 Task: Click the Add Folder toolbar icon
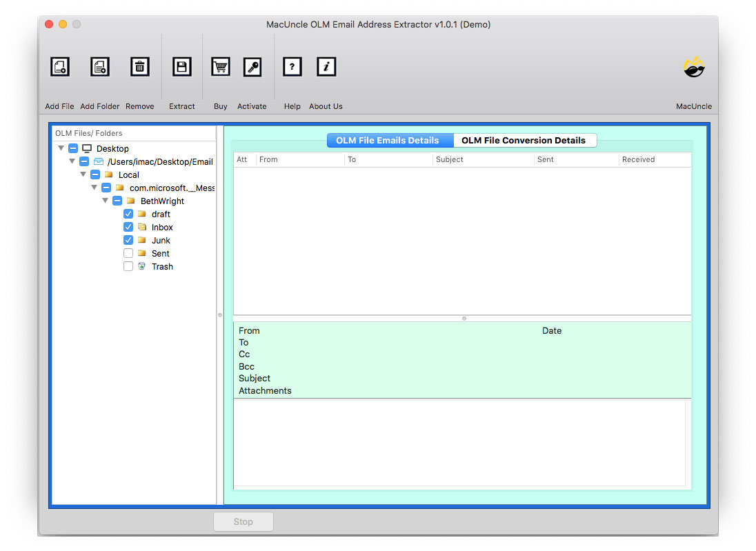[100, 66]
